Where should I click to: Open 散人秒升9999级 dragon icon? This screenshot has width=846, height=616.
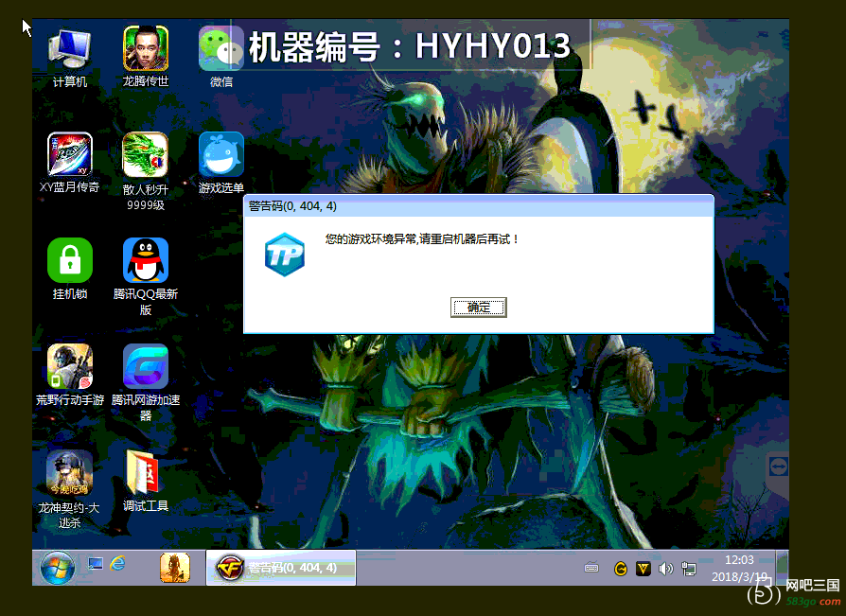(145, 170)
